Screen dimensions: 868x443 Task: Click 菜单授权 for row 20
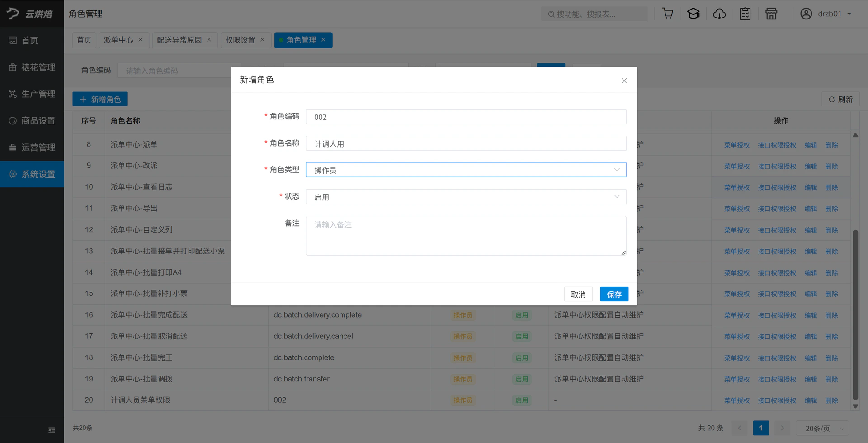point(736,400)
